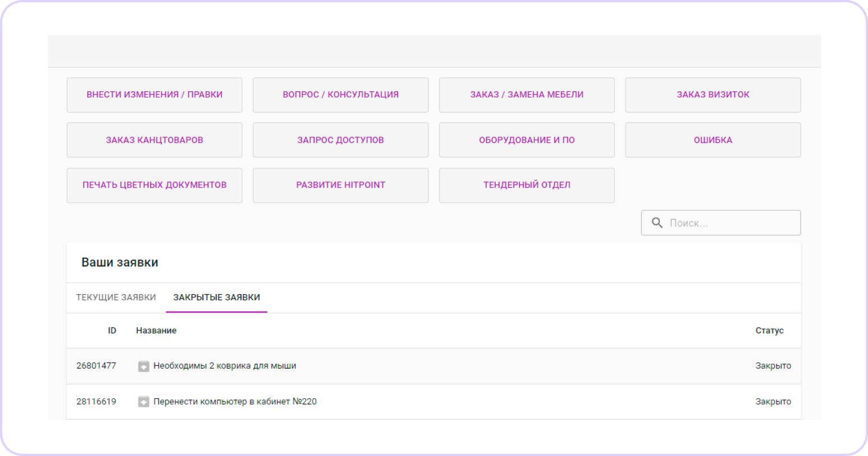Report a problem via the ОШИБКА button

[x=713, y=140]
